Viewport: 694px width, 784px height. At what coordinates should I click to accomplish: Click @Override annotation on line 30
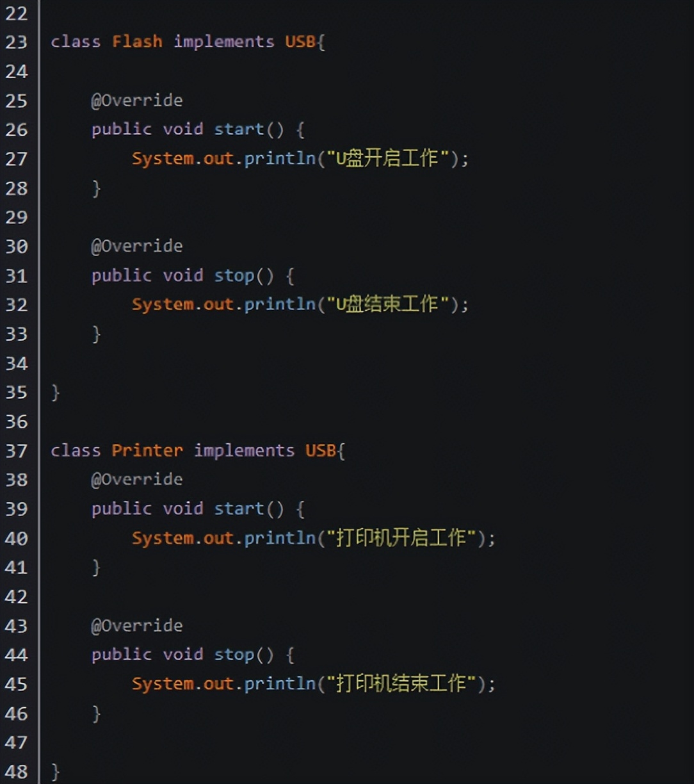[x=137, y=247]
